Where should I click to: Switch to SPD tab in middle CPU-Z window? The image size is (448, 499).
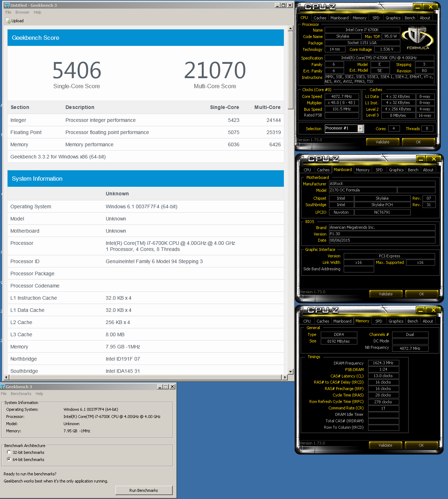coord(379,170)
